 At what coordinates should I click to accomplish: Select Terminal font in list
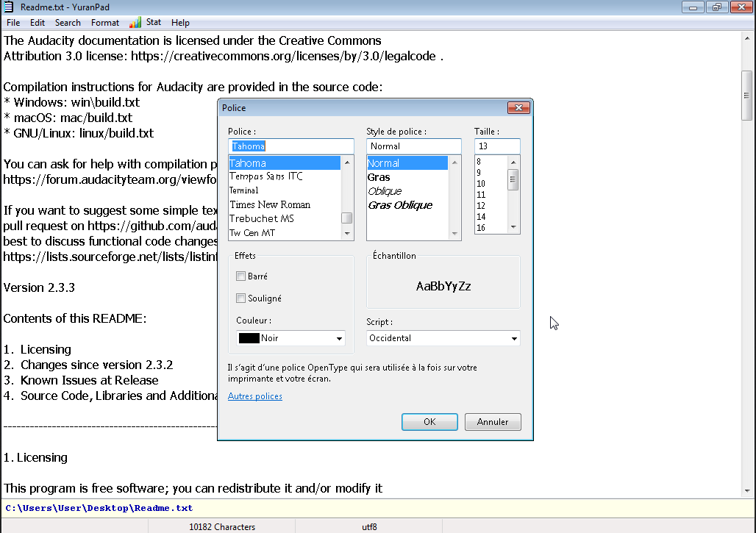(285, 190)
